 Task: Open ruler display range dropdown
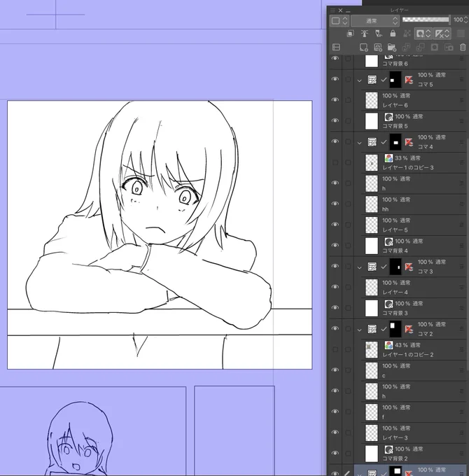442,34
